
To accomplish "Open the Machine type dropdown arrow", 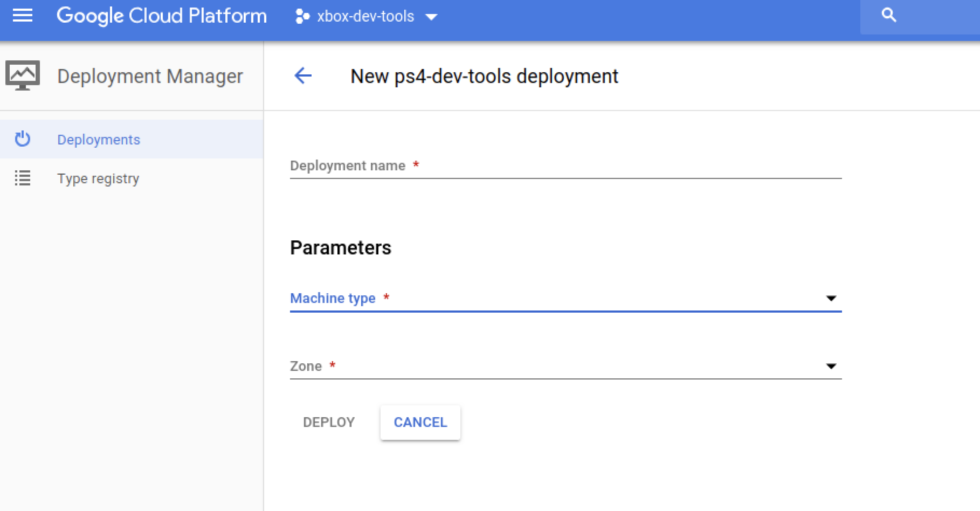I will [831, 298].
